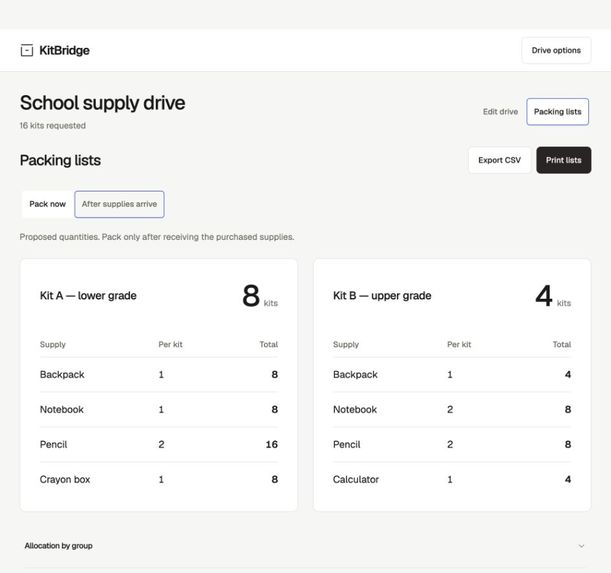Click the Per kit column header in Kit A
This screenshot has width=611, height=573.
pyautogui.click(x=170, y=345)
